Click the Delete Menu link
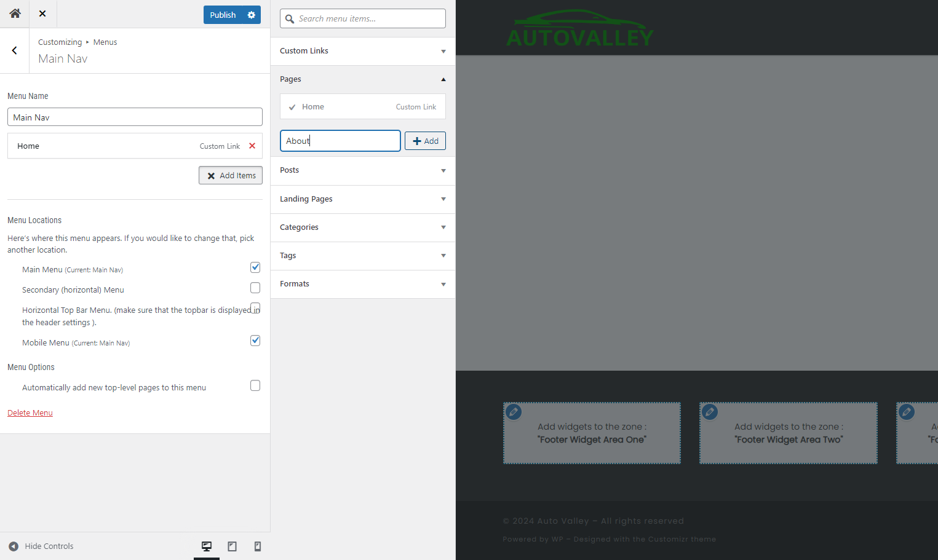 click(30, 412)
